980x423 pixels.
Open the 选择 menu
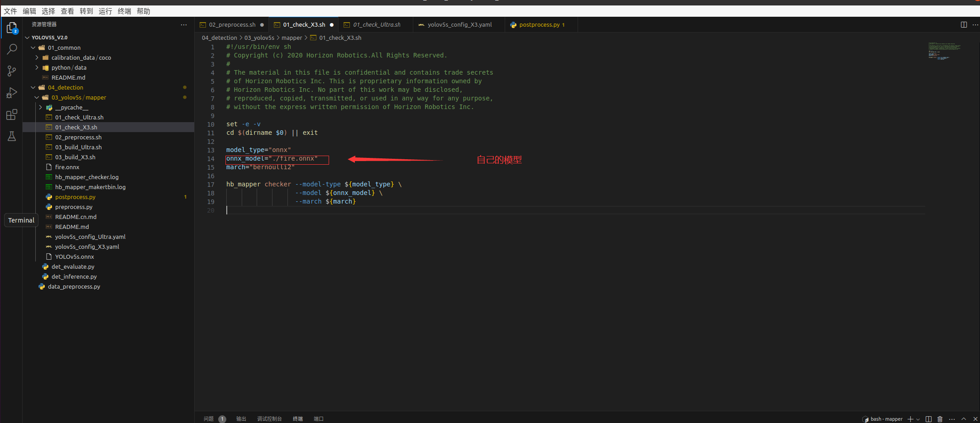click(48, 11)
